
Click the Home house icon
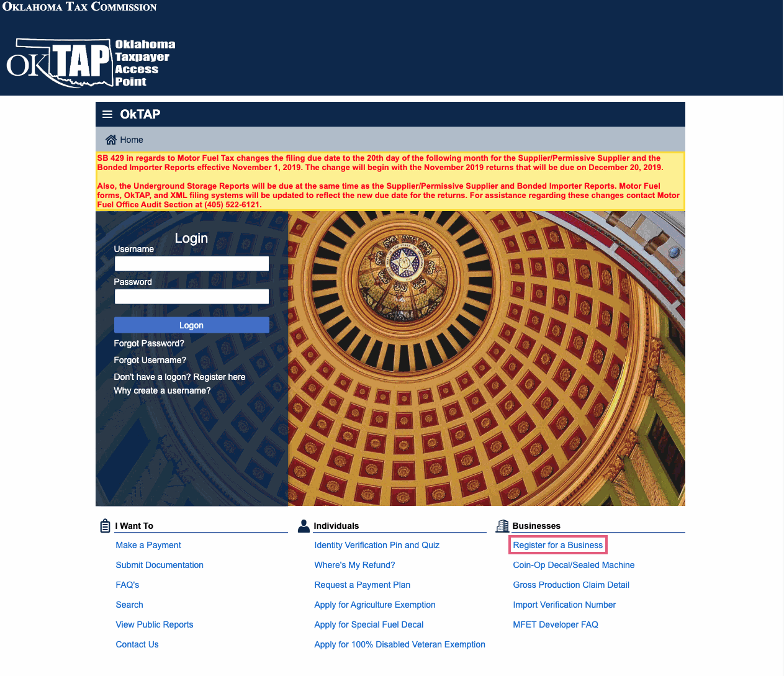111,140
